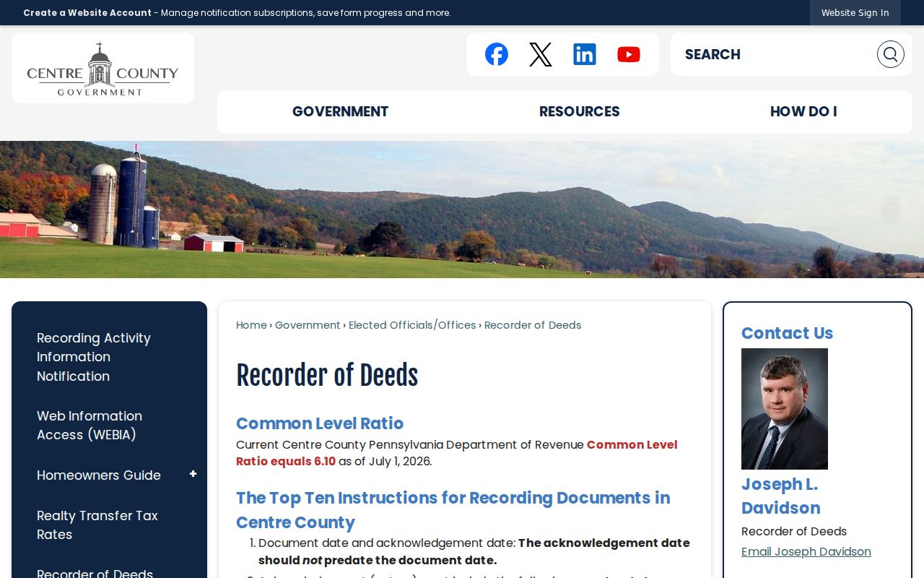This screenshot has width=924, height=578.
Task: Click the Recorder of Deeds page title
Action: (327, 376)
